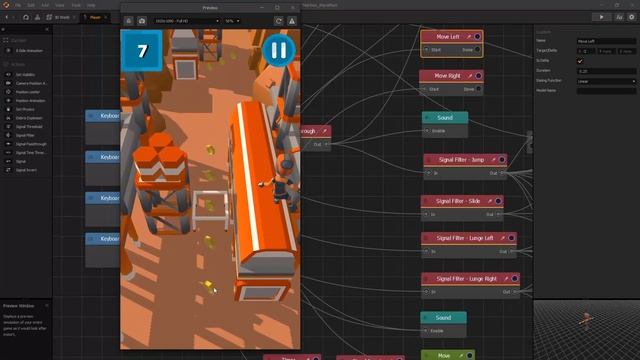
Task: Open the View menu
Action: tap(60, 5)
